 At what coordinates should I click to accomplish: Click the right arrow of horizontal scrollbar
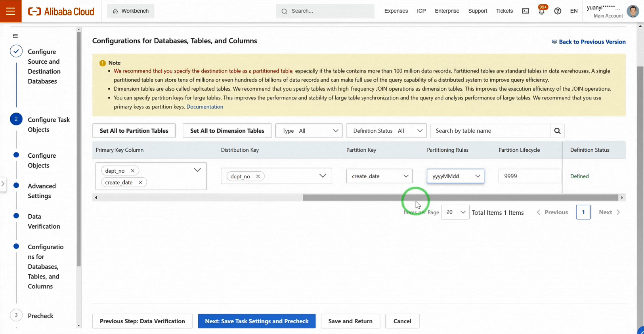(622, 197)
